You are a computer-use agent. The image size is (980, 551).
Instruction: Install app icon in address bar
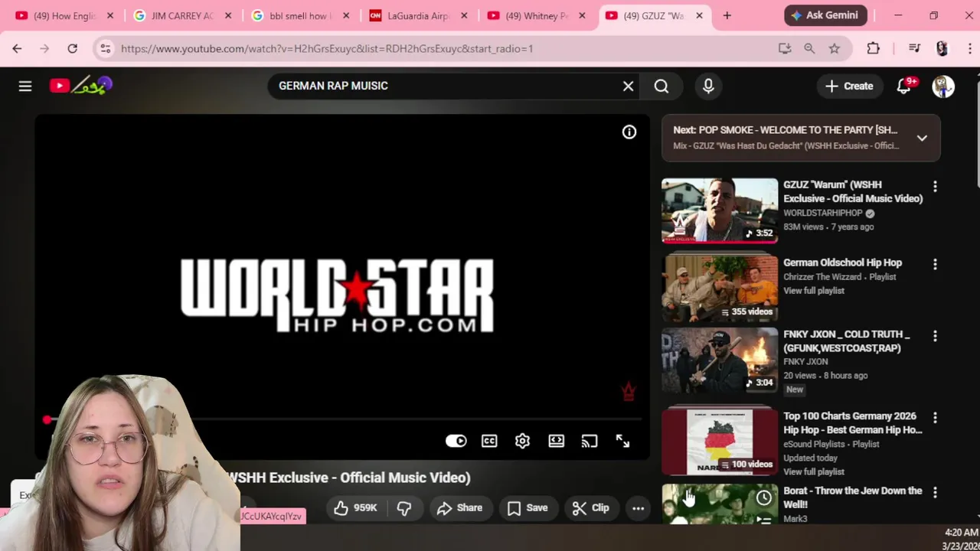785,49
